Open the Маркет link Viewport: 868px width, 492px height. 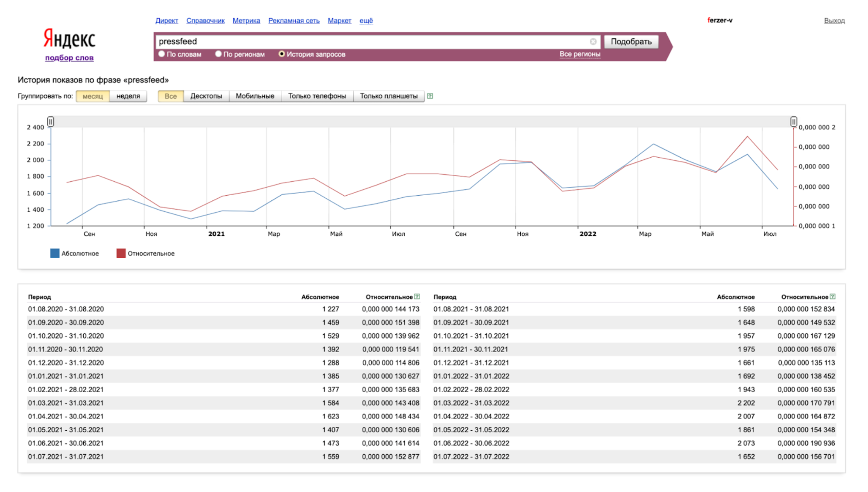[x=339, y=21]
